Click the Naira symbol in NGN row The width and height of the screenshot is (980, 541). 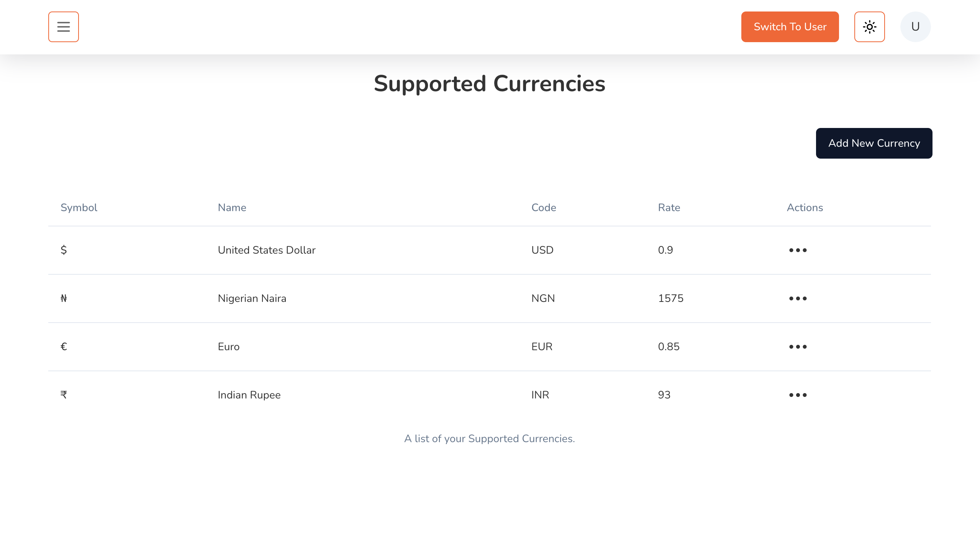tap(64, 298)
